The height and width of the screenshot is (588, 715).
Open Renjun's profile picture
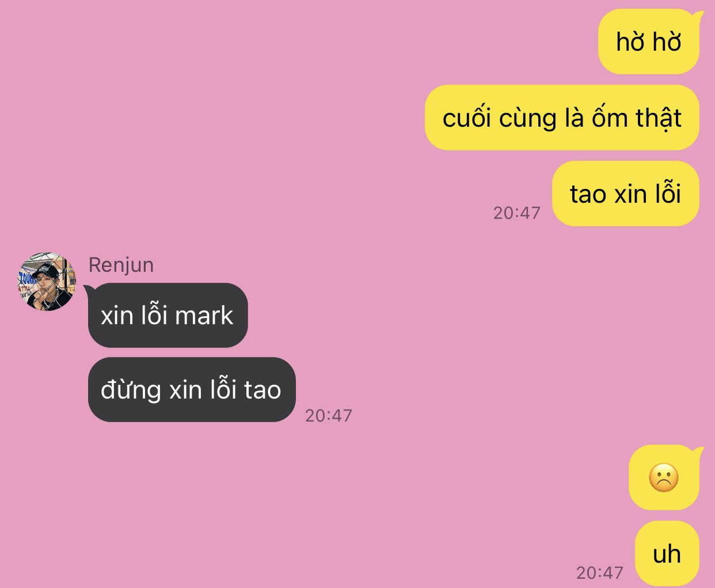click(46, 282)
